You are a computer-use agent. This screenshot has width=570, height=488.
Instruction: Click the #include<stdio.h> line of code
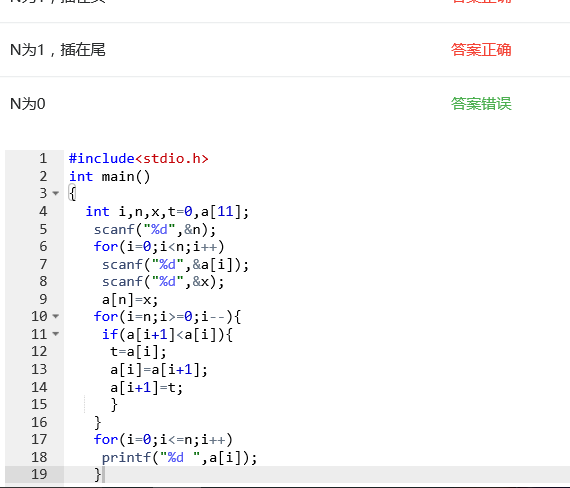click(139, 159)
